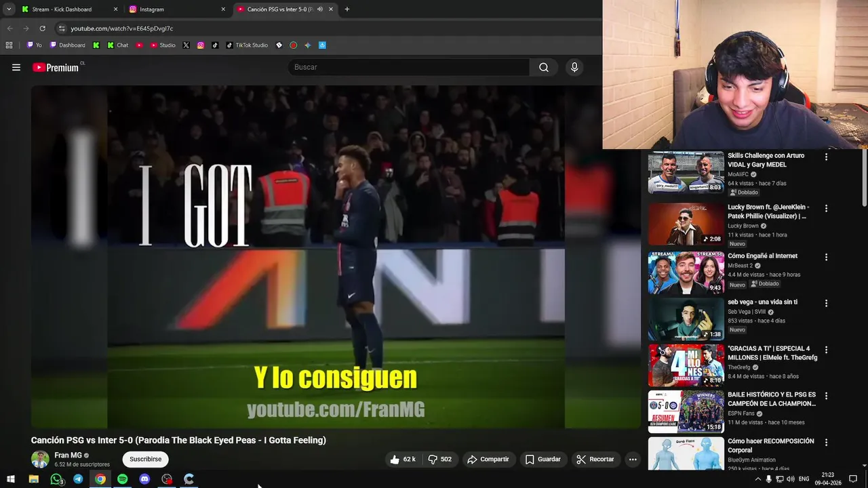Screen dimensions: 868x488
Task: Go back to previous page
Action: (9, 28)
